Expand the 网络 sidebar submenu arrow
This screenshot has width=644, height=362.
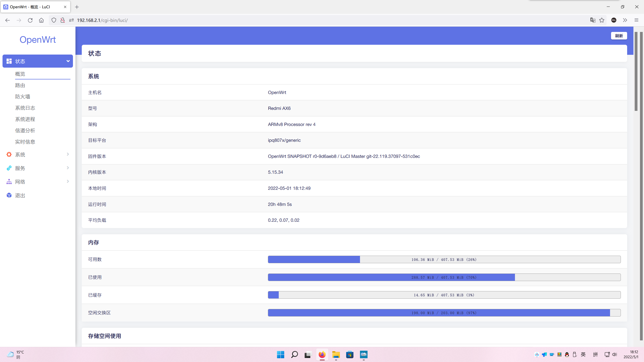click(x=68, y=181)
